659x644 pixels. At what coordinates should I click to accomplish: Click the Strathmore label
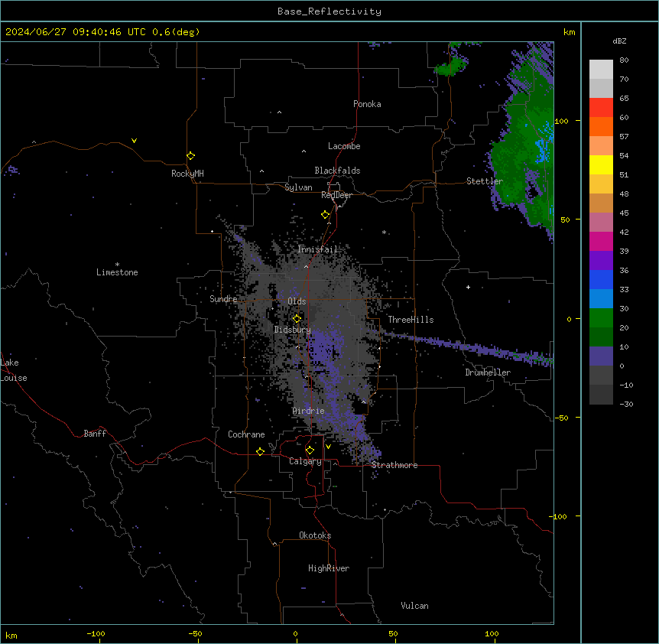point(394,465)
